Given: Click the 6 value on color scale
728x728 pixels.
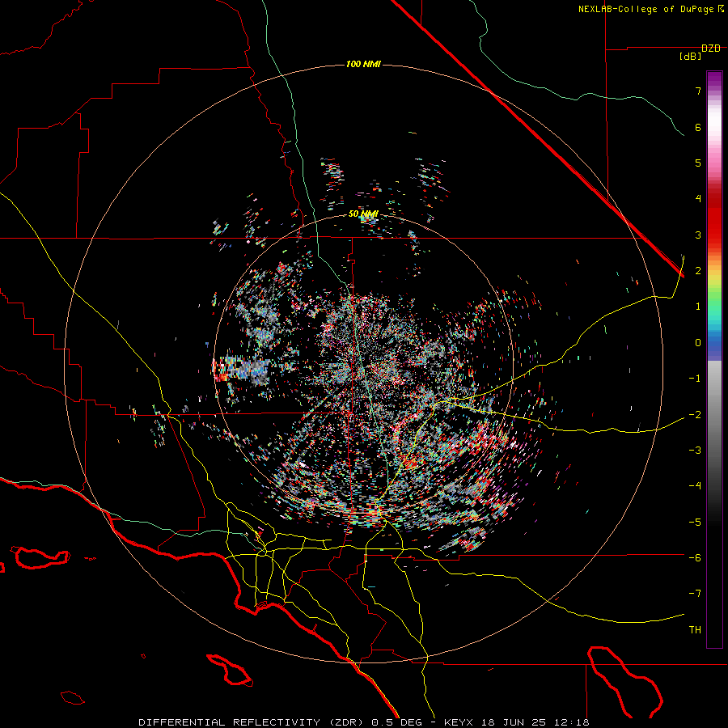Looking at the screenshot, I should coord(698,127).
